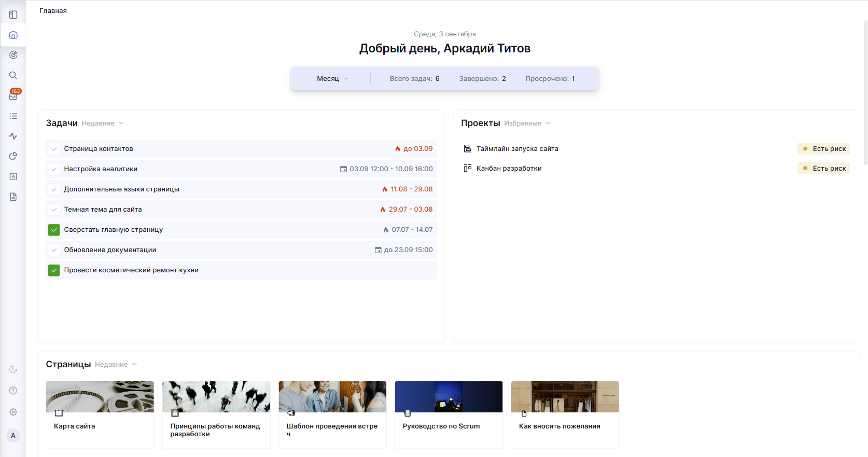The width and height of the screenshot is (868, 457).
Task: Expand the 'Месяц' period dropdown
Action: click(332, 79)
